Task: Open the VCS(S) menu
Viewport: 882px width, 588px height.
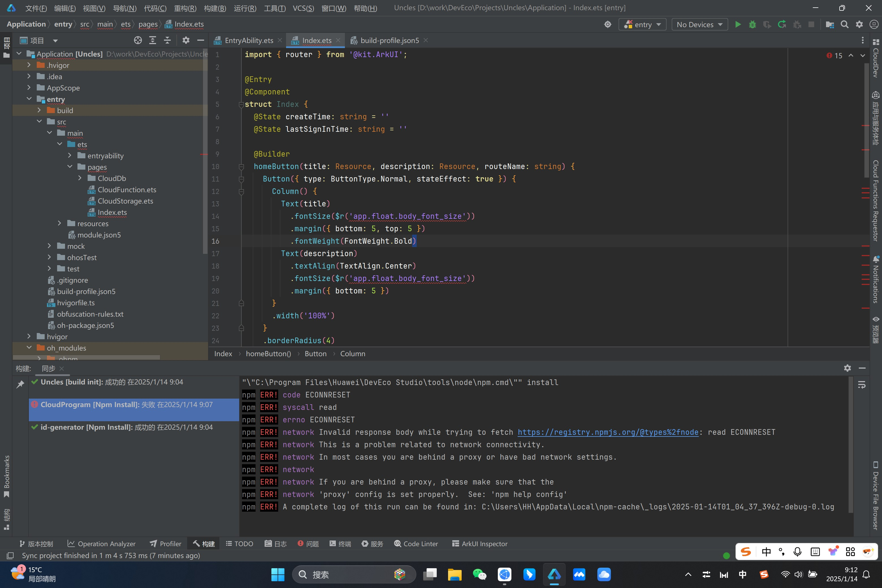Action: (x=303, y=8)
